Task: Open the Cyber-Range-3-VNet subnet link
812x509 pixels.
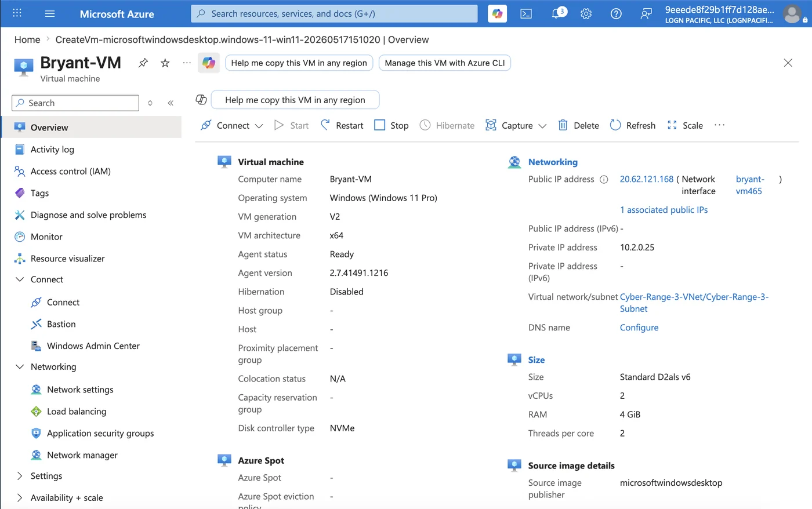Action: (694, 303)
